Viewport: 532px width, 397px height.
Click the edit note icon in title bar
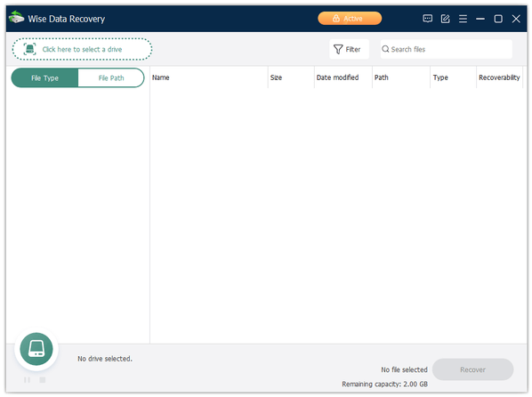click(445, 19)
